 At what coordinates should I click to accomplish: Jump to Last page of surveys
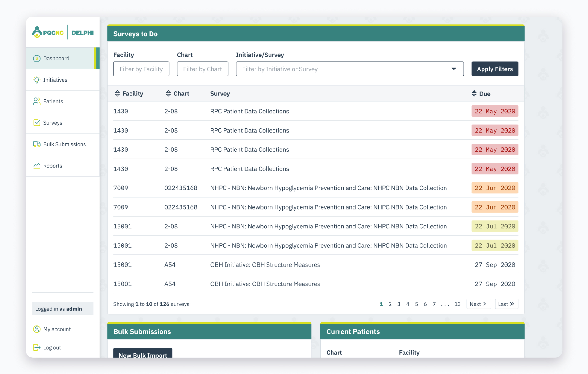[x=506, y=304]
